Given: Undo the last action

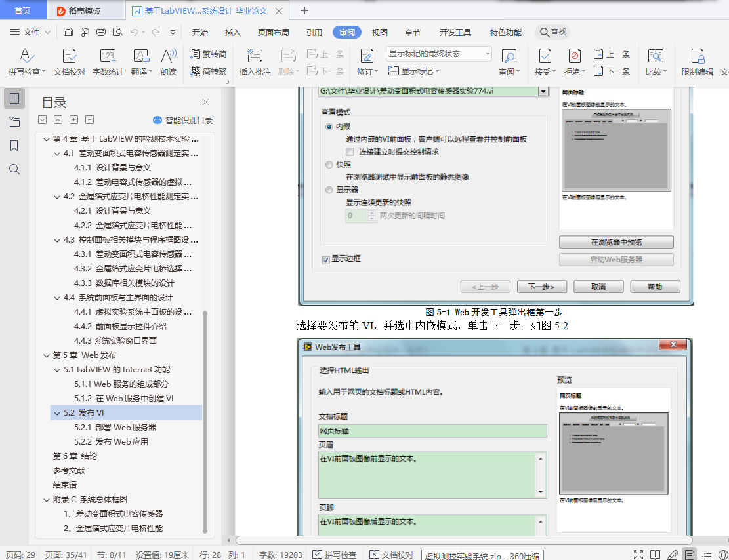Looking at the screenshot, I should [134, 32].
